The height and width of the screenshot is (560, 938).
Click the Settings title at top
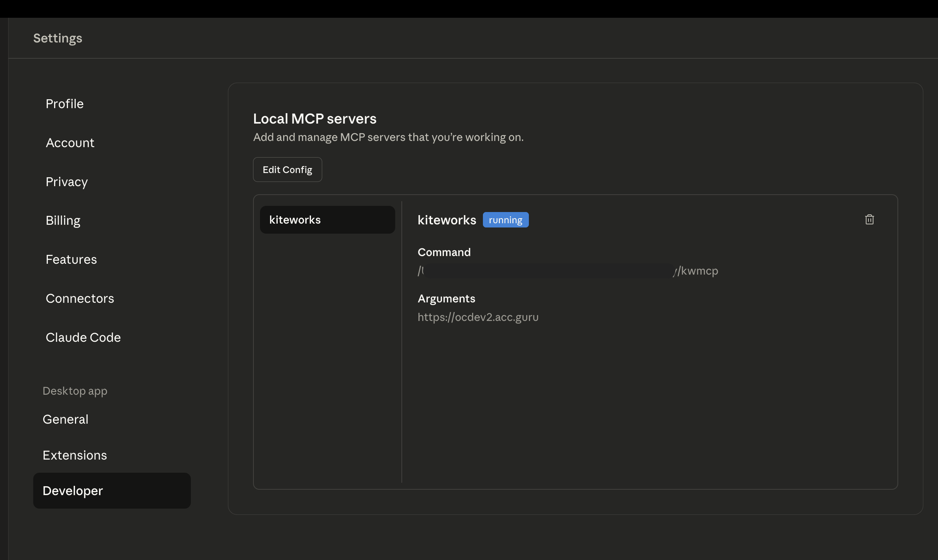(58, 38)
